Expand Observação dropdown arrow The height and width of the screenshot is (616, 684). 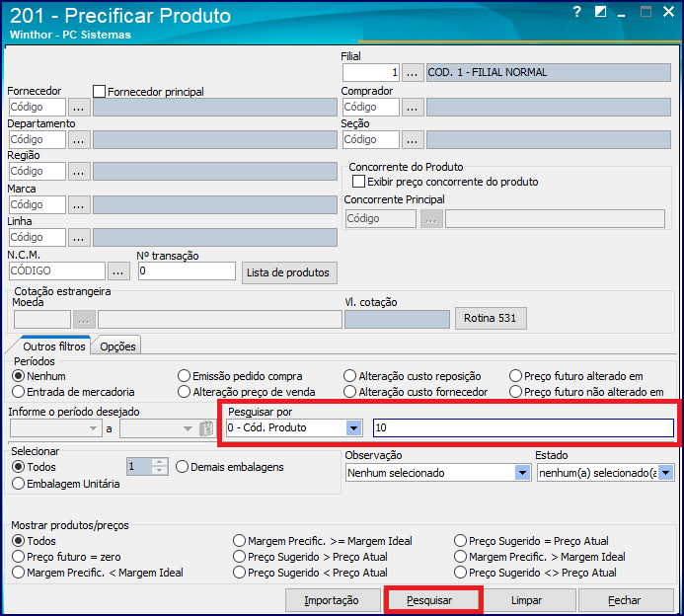522,473
